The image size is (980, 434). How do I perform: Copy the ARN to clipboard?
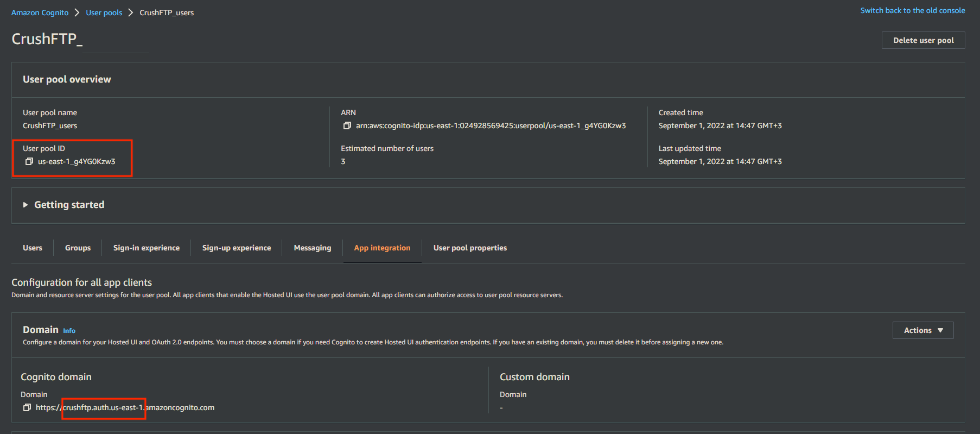coord(347,125)
